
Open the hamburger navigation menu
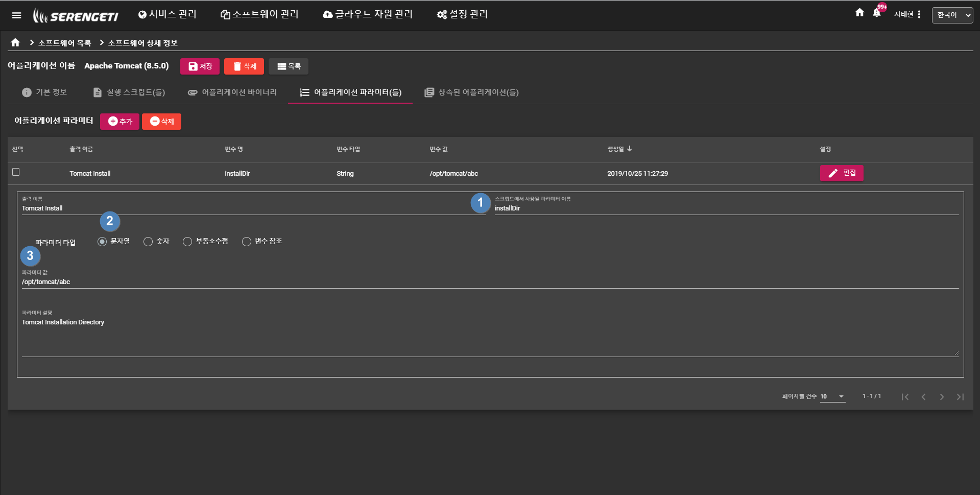[16, 15]
